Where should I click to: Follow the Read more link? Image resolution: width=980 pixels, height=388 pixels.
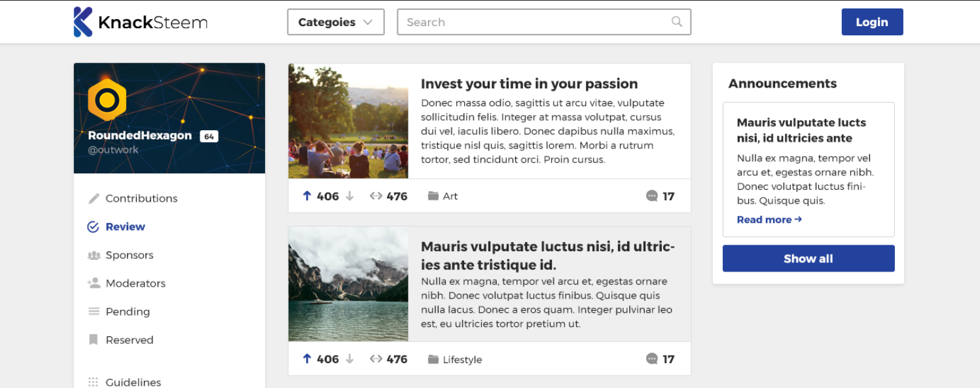click(x=769, y=220)
